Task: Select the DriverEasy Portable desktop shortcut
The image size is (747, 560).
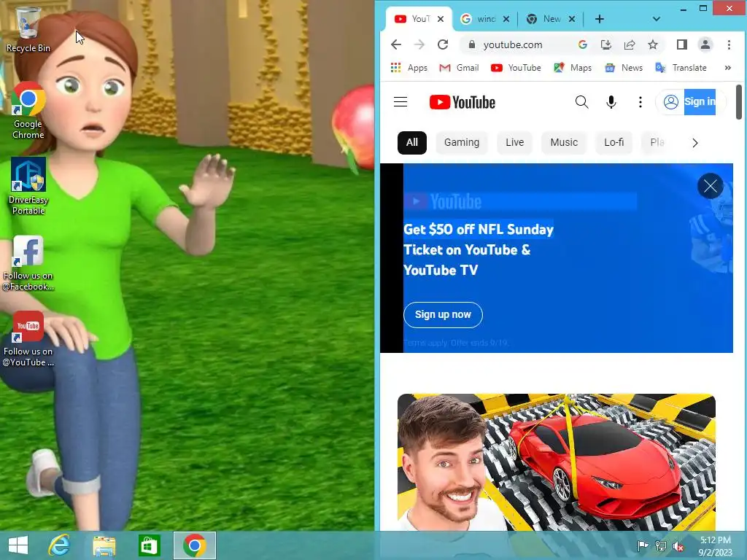Action: (x=28, y=186)
